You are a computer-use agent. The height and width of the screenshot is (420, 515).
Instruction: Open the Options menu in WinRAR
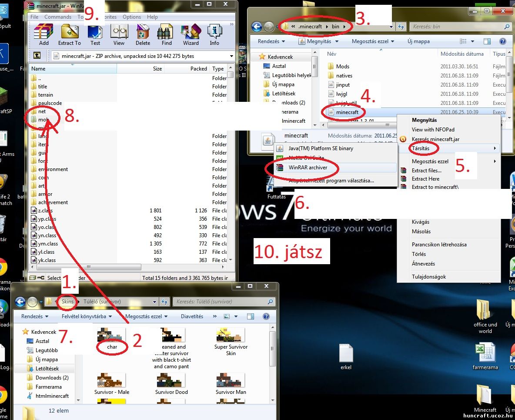pos(132,17)
